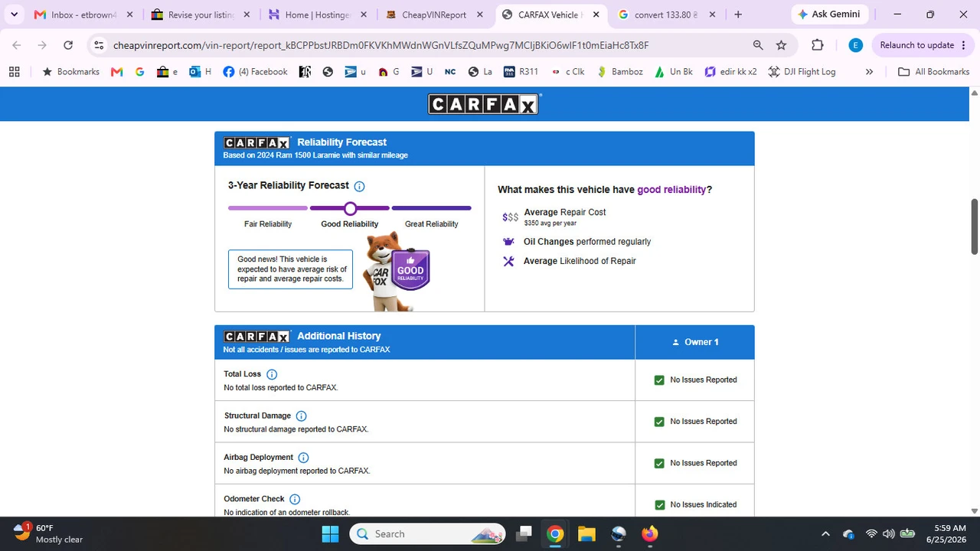Open the zoom magnifier icon in the address bar
The height and width of the screenshot is (551, 980).
758,45
